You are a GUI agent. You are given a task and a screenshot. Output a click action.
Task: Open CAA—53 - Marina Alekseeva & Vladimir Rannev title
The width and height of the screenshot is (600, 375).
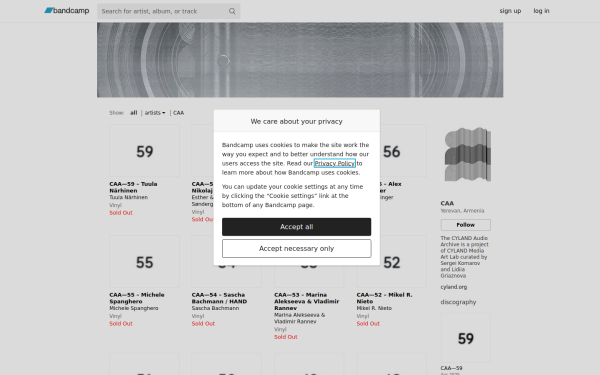click(307, 301)
